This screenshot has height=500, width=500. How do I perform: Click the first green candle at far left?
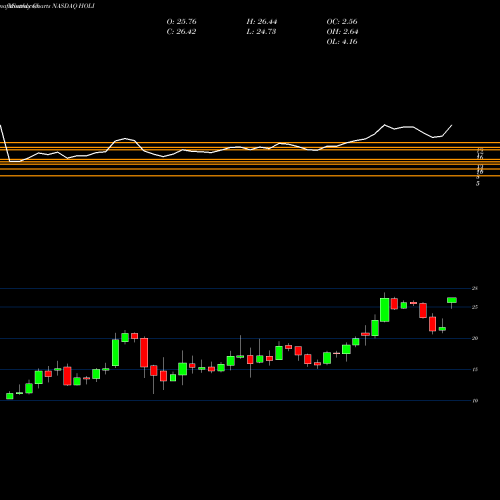pos(10,396)
